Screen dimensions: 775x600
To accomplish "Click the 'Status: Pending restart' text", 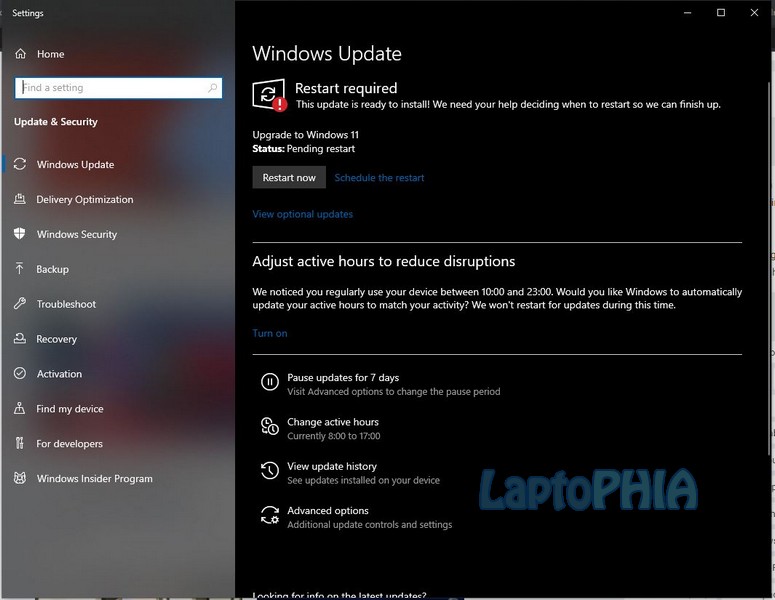I will coord(303,149).
